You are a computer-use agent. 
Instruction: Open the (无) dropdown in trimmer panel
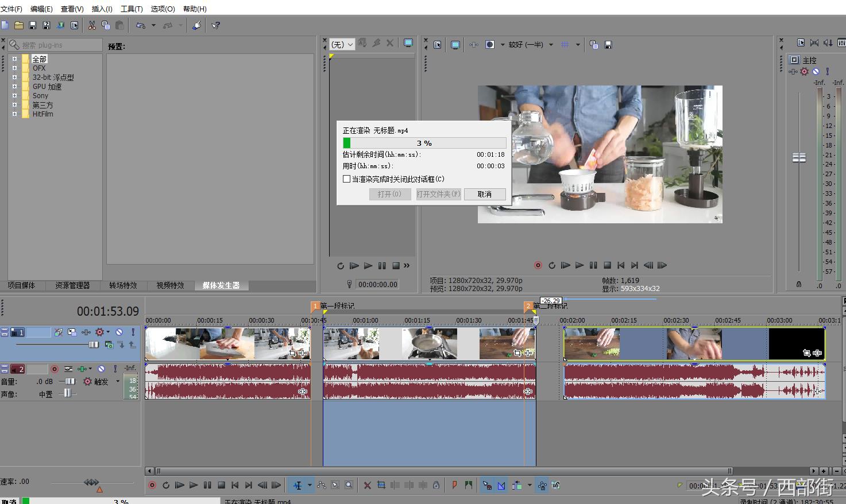(342, 45)
